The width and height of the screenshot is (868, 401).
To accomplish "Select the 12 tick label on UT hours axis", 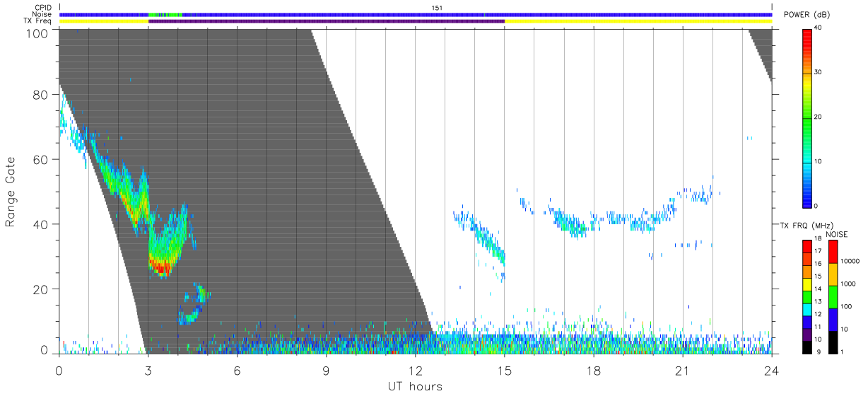I will tap(415, 371).
